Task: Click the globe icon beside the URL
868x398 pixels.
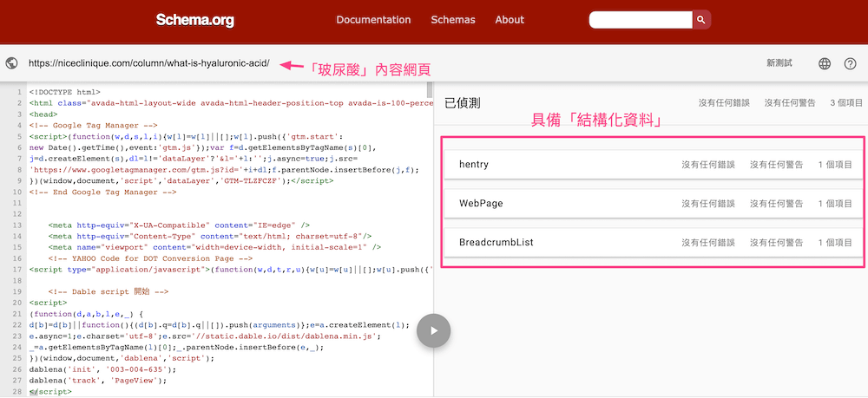Action: pos(11,63)
